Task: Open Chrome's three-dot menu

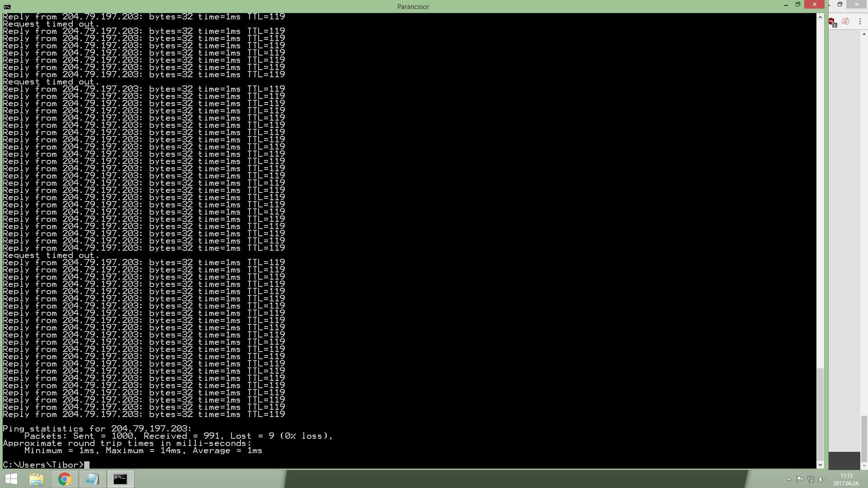Action: 860,22
